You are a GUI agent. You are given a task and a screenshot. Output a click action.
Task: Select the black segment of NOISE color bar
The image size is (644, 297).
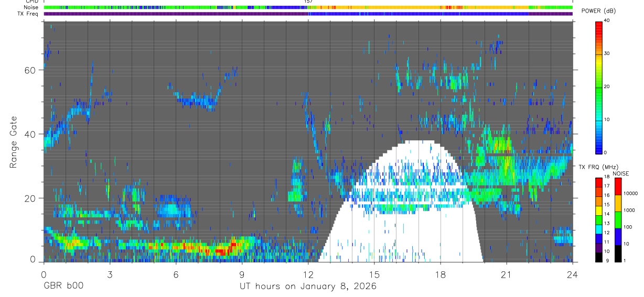click(618, 254)
